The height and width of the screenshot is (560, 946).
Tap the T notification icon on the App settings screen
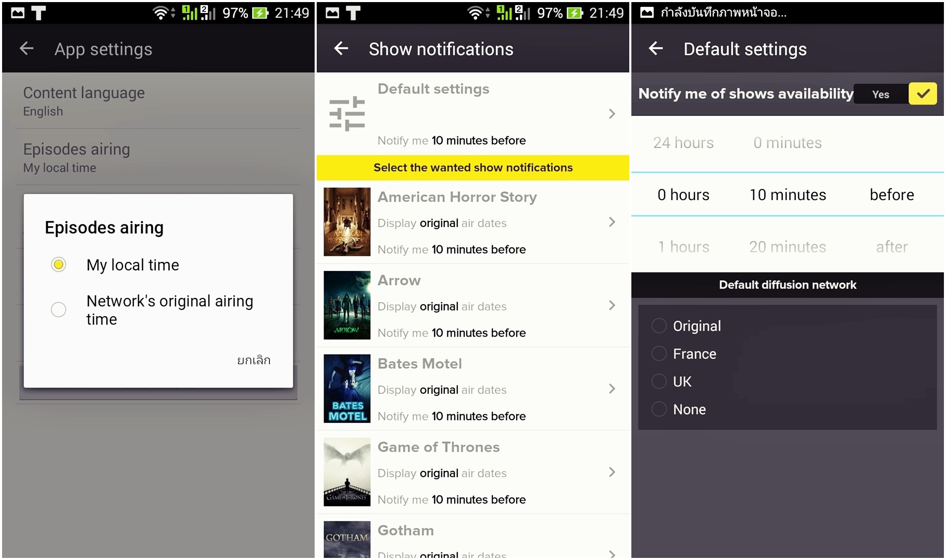[39, 13]
